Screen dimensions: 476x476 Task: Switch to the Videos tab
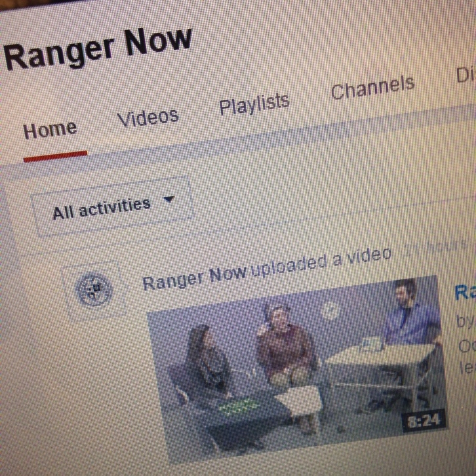click(x=148, y=117)
